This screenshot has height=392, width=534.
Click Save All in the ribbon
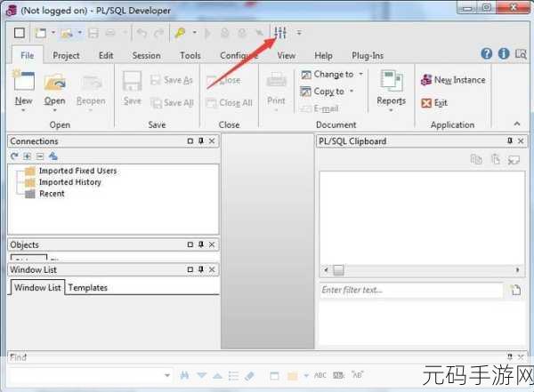[172, 102]
